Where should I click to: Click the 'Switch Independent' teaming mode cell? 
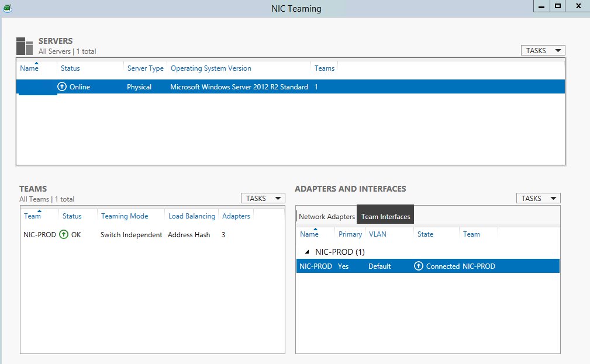(131, 235)
